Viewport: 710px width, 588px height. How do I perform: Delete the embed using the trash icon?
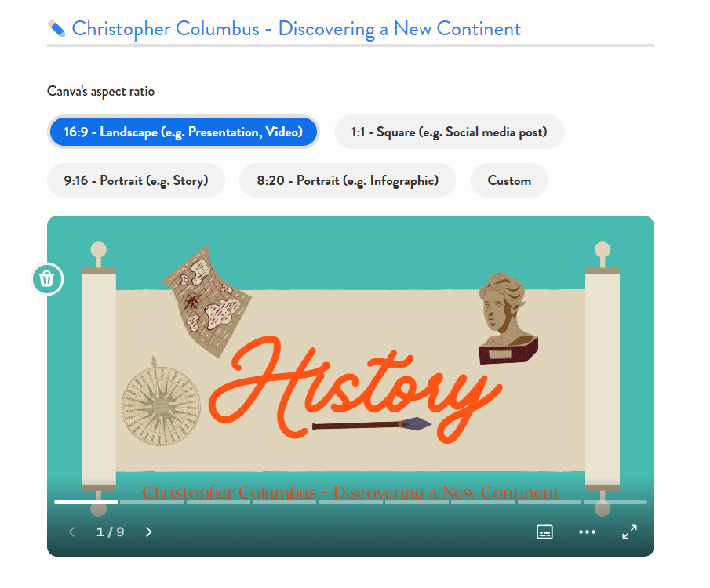[47, 278]
